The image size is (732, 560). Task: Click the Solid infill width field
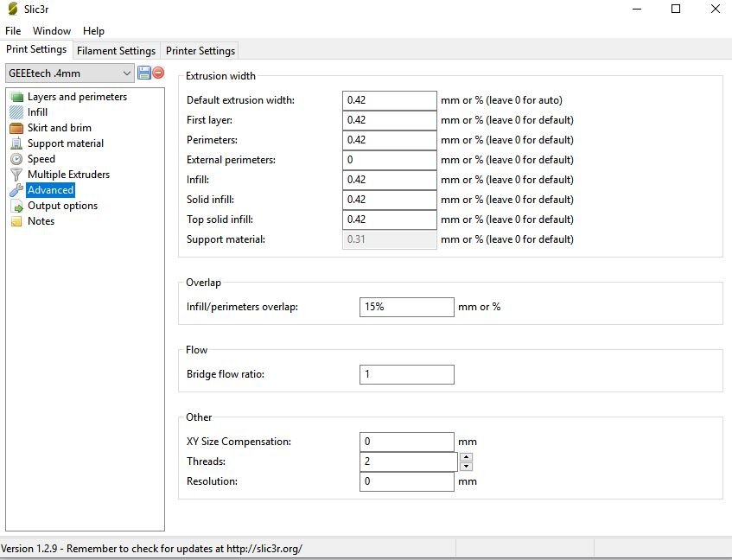[x=390, y=200]
